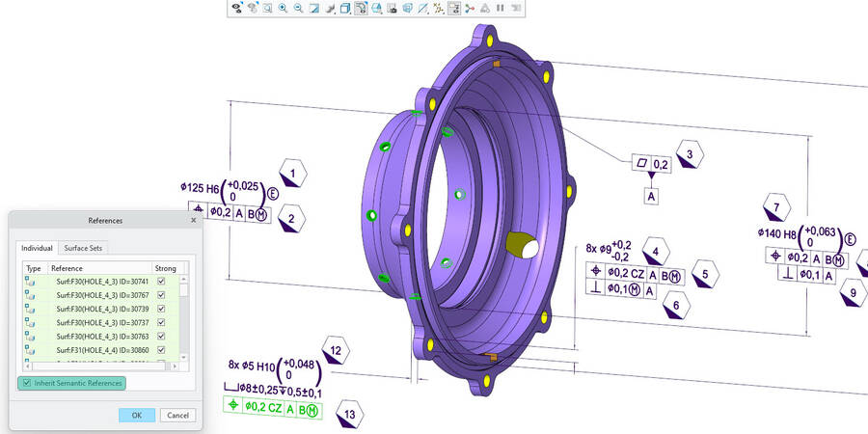The height and width of the screenshot is (434, 868).
Task: Click the pause simulation icon in toolbar
Action: 501,8
